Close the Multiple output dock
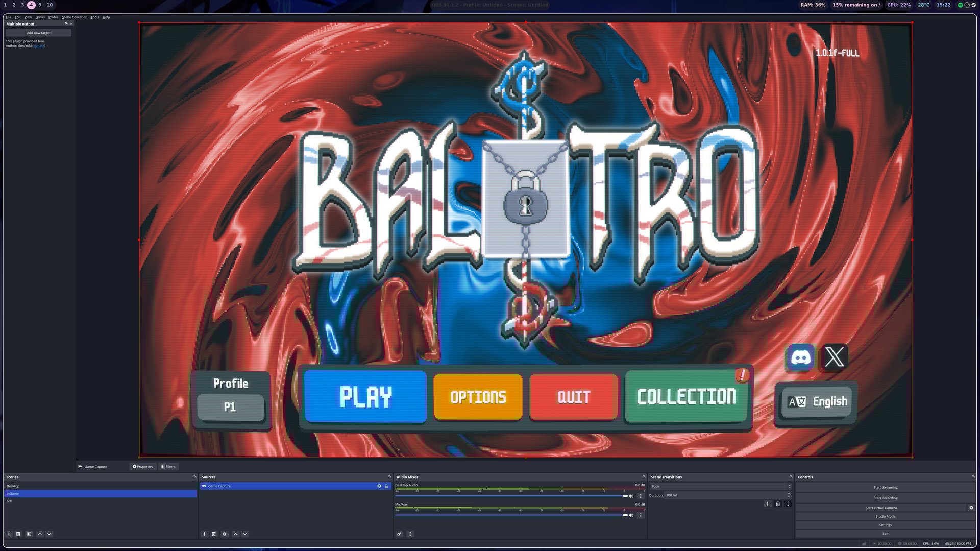 coord(71,23)
